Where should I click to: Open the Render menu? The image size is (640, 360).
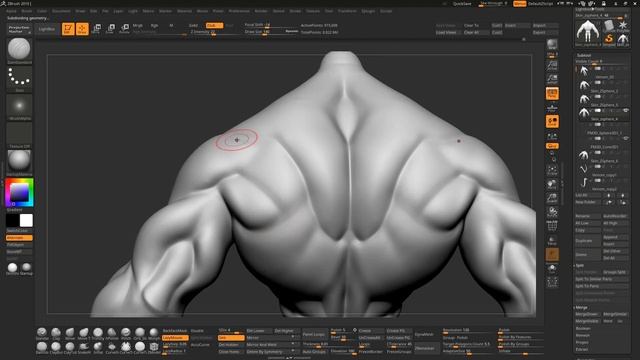[x=261, y=11]
